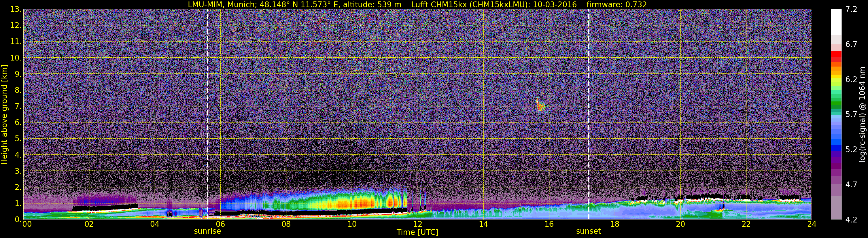Click the white dashed sunrise marker line
Image resolution: width=868 pixels, height=238 pixels.
click(x=207, y=114)
